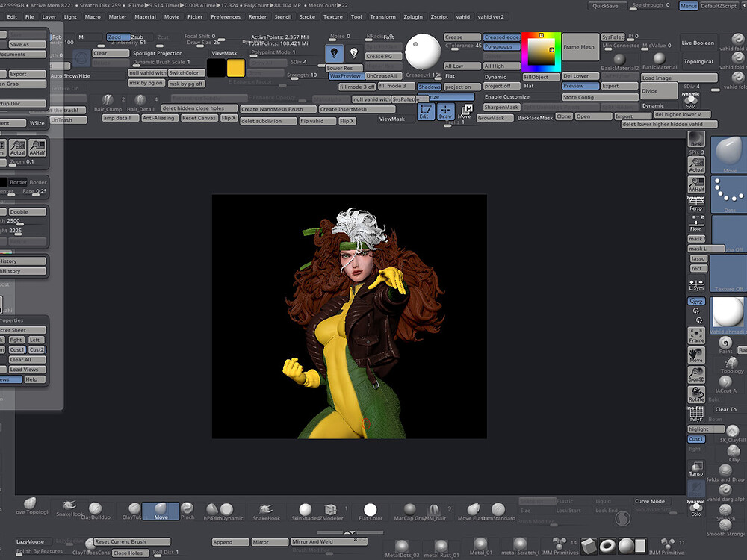Pick the SnakeHook brush next to SkinShade4
Screen dimensions: 747x560
click(267, 511)
